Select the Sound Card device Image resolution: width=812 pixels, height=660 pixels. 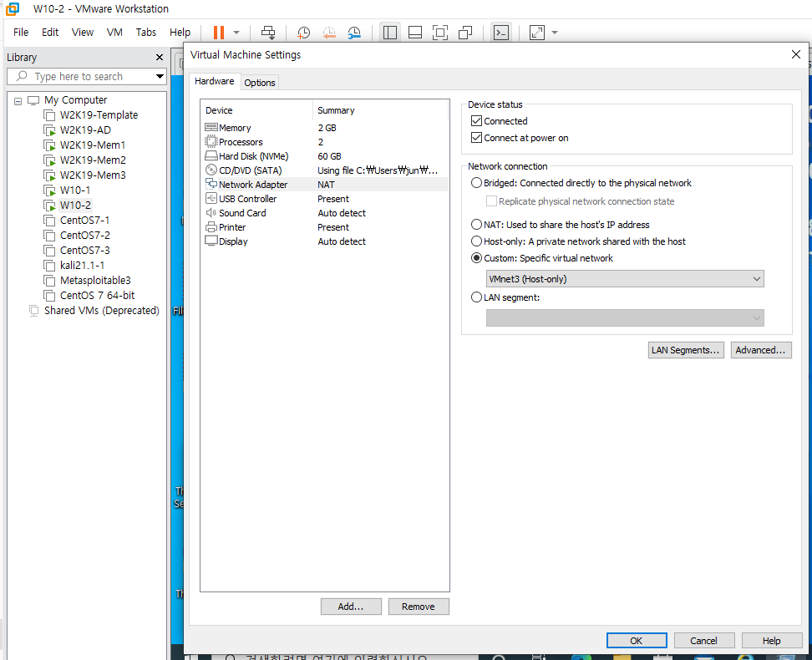(325, 213)
